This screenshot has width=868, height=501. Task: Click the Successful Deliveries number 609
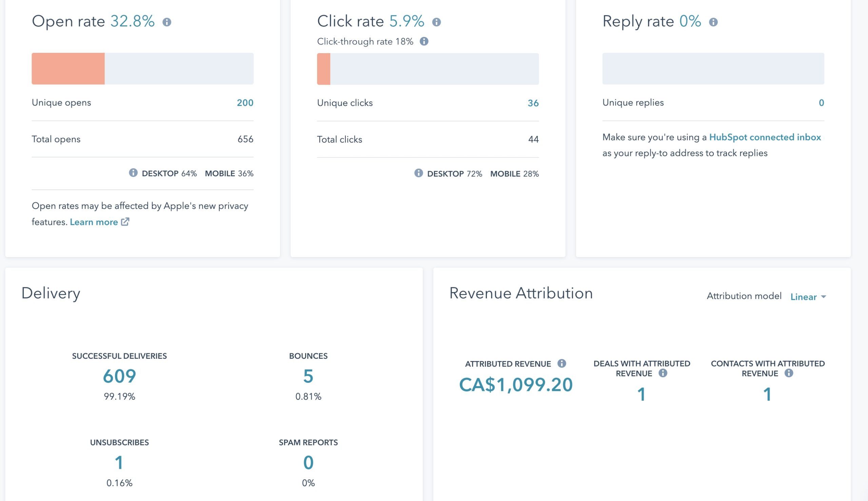click(119, 376)
